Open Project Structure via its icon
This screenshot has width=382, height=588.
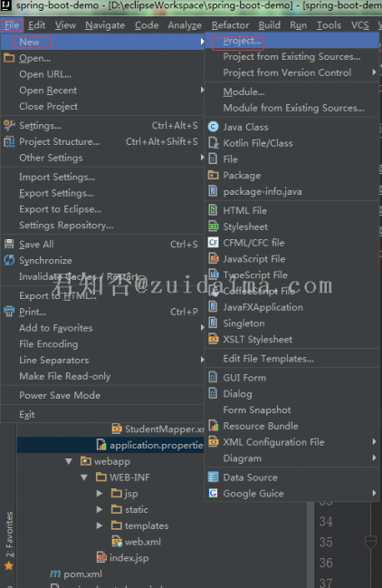click(x=9, y=141)
